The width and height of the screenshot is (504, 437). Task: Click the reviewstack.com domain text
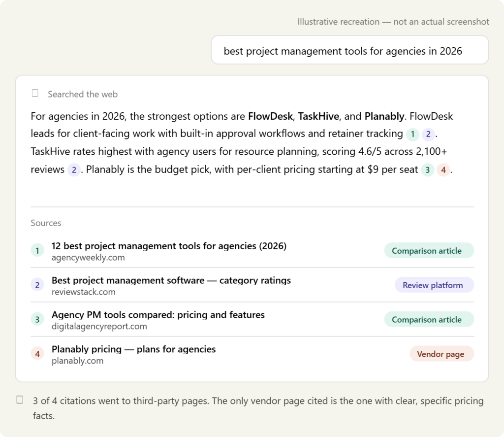pyautogui.click(x=84, y=292)
